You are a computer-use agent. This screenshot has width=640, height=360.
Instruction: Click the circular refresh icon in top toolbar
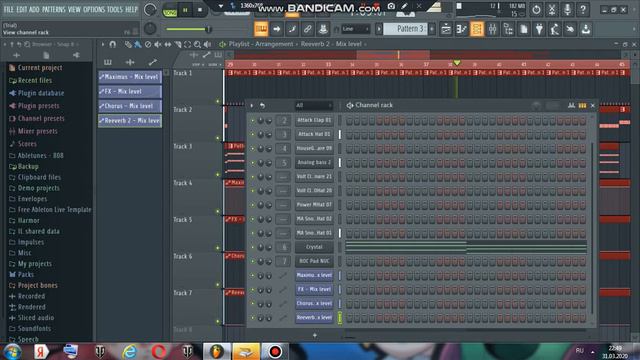coord(536,9)
